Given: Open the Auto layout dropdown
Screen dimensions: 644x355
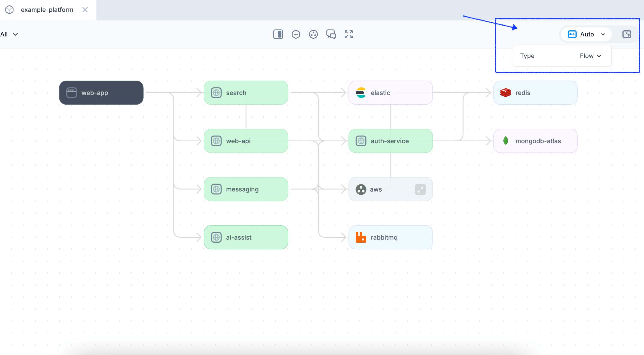Looking at the screenshot, I should pos(586,34).
